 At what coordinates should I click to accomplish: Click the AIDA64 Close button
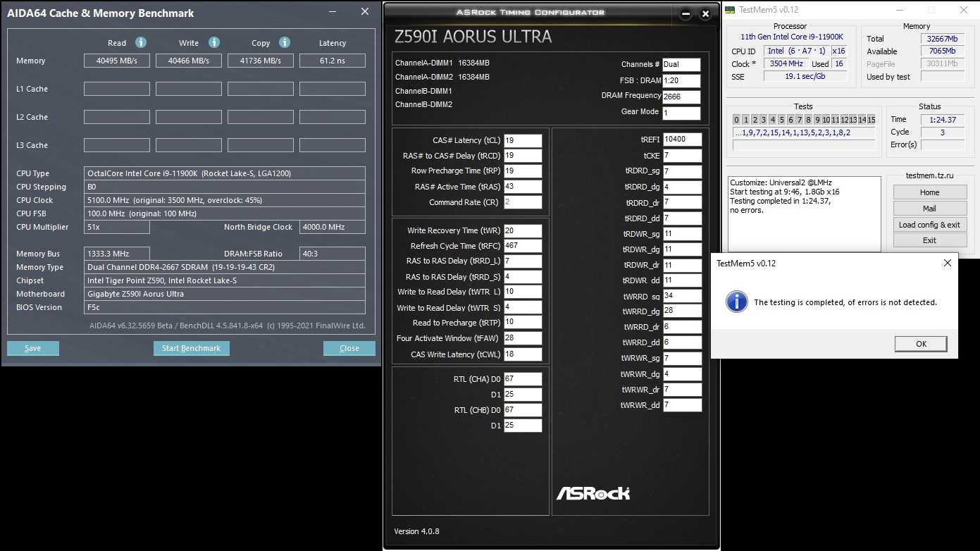coord(349,348)
